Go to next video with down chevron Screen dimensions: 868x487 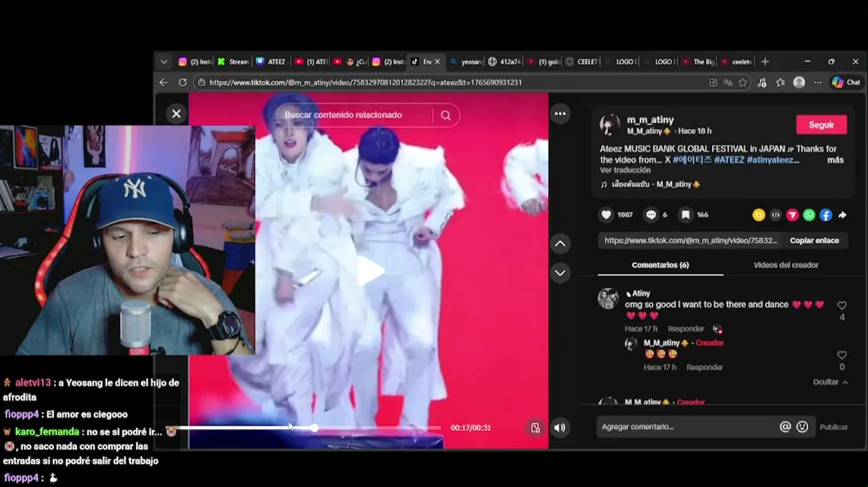point(560,273)
